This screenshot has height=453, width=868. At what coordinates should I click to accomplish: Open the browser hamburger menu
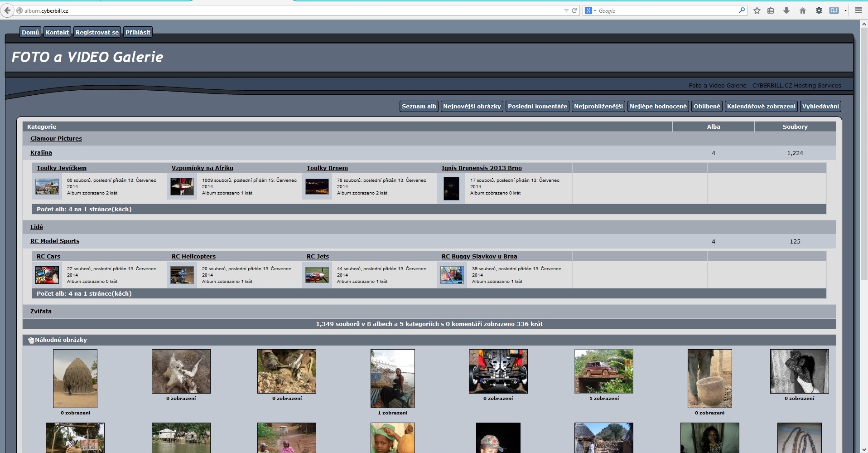(858, 10)
